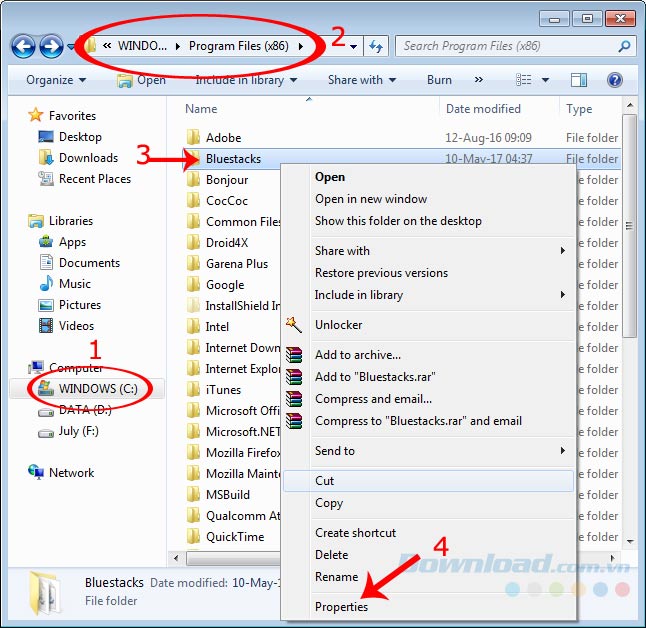The width and height of the screenshot is (646, 628).
Task: Open the Music library
Action: [x=75, y=284]
